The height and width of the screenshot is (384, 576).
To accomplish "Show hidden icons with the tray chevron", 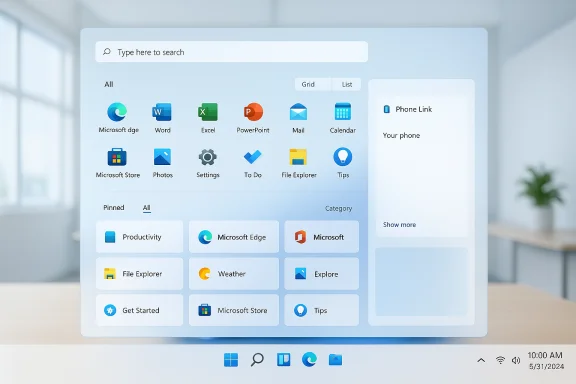I will [x=481, y=360].
